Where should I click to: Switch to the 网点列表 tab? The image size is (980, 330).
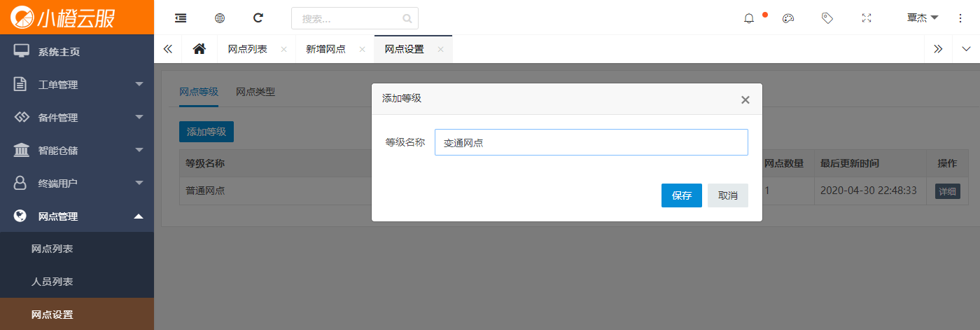[x=247, y=49]
